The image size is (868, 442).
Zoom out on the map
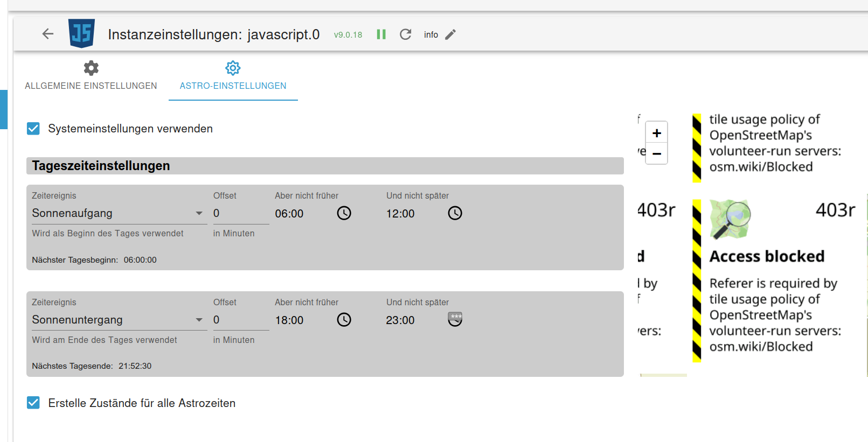pos(657,153)
